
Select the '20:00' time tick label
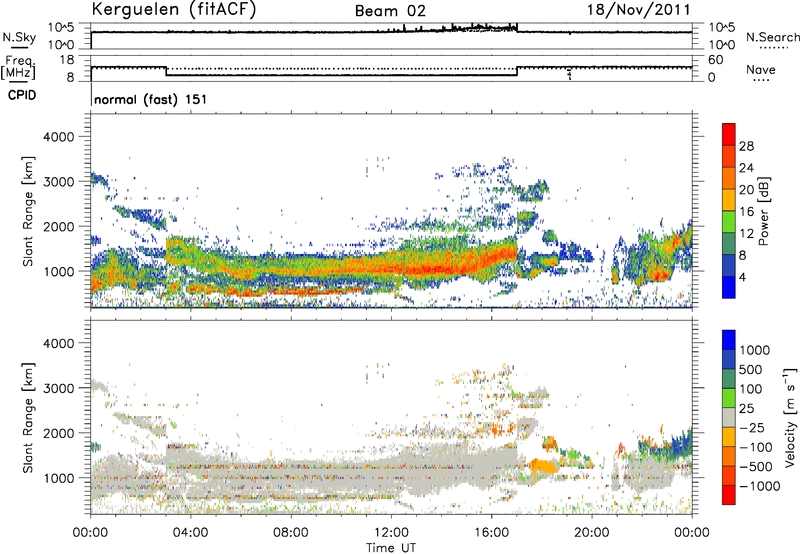[x=591, y=533]
